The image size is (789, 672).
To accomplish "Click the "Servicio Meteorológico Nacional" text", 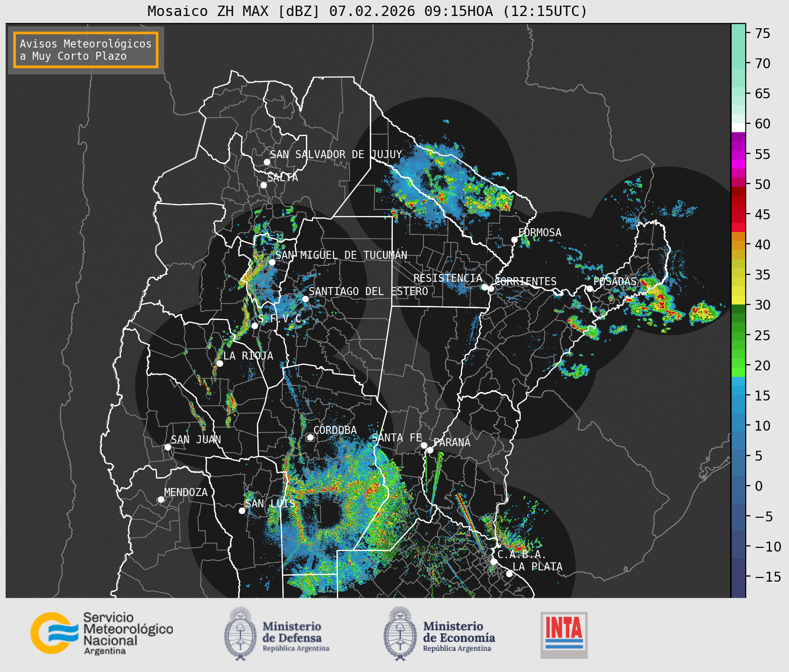I will (x=128, y=629).
